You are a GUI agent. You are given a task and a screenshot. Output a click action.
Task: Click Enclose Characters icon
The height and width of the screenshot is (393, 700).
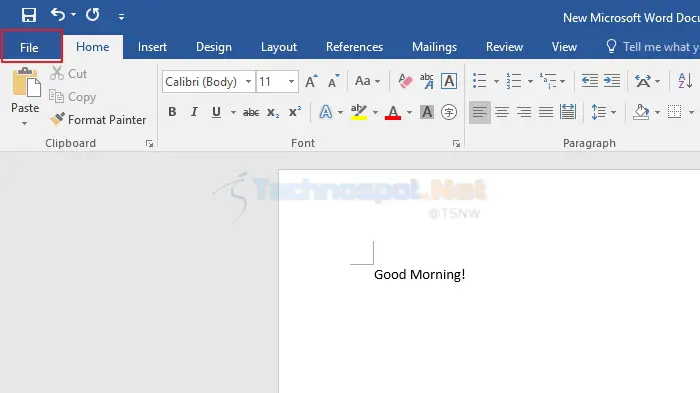click(449, 112)
